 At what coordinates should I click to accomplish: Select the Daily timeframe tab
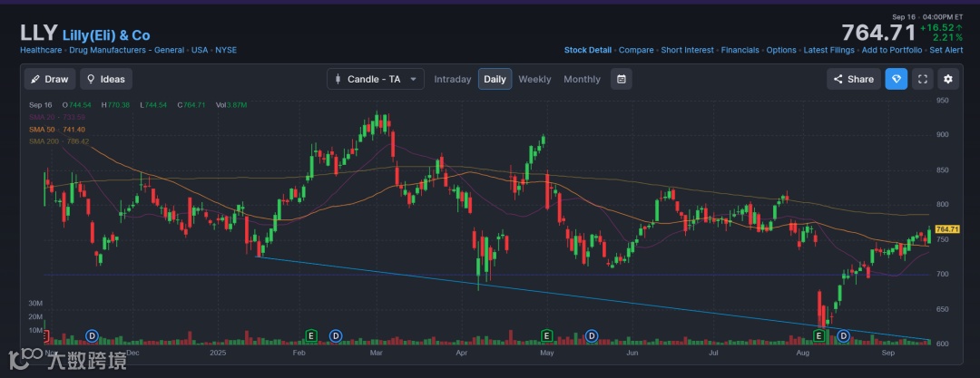click(495, 79)
